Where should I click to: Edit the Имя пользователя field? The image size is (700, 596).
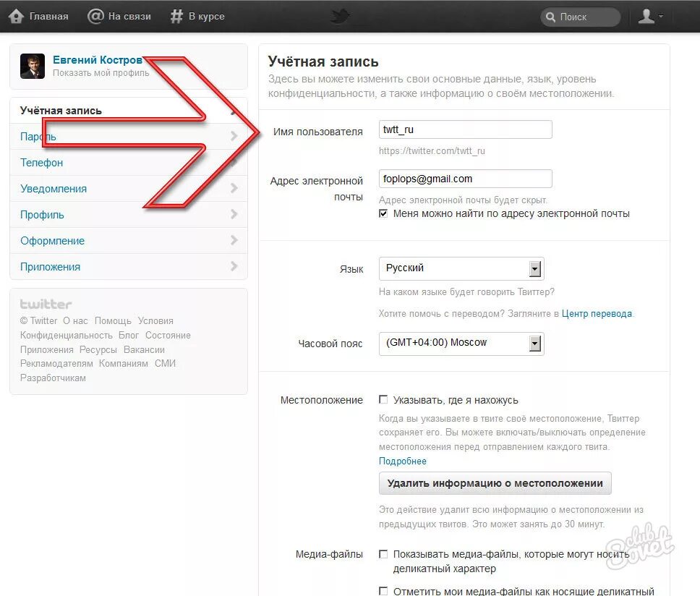pyautogui.click(x=465, y=129)
